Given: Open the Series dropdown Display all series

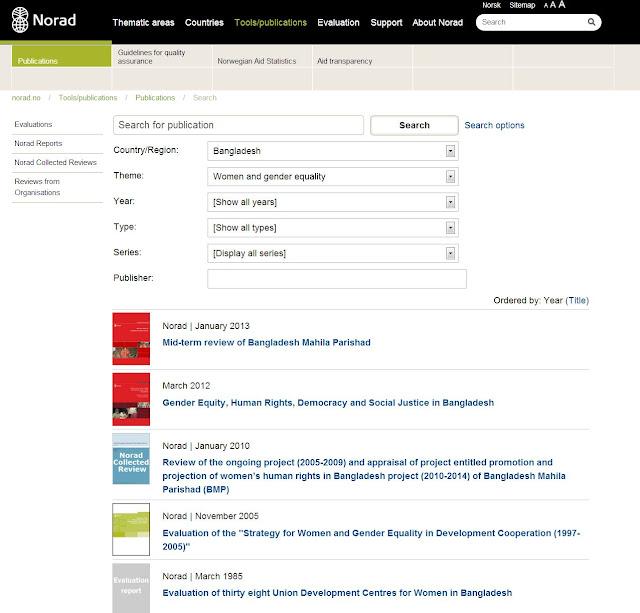Looking at the screenshot, I should click(333, 253).
